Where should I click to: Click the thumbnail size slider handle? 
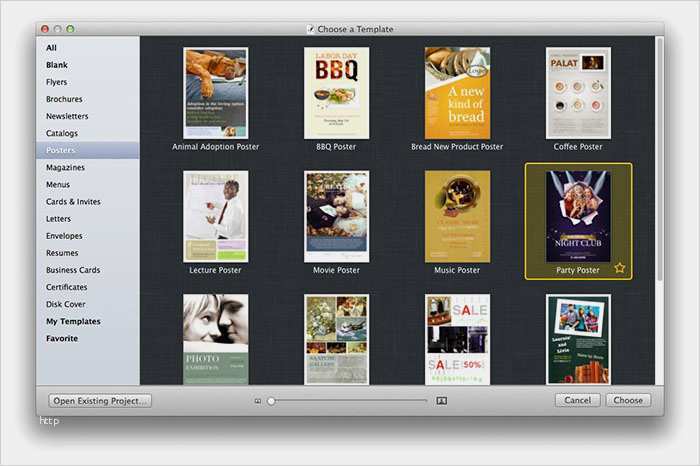coord(271,401)
